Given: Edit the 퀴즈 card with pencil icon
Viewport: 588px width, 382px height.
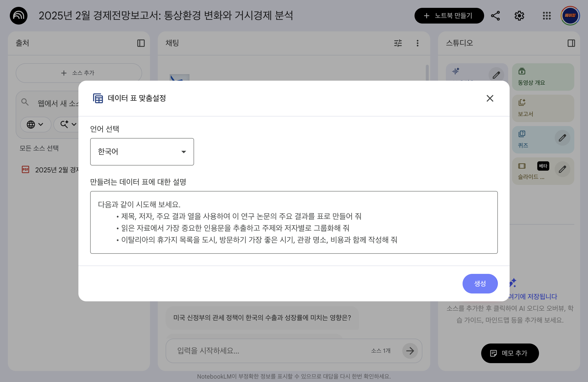Looking at the screenshot, I should click(563, 138).
